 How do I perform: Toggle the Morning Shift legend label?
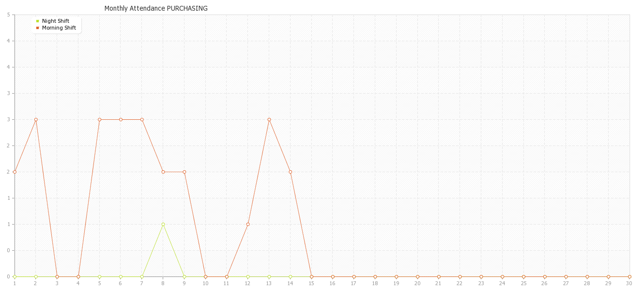(59, 28)
